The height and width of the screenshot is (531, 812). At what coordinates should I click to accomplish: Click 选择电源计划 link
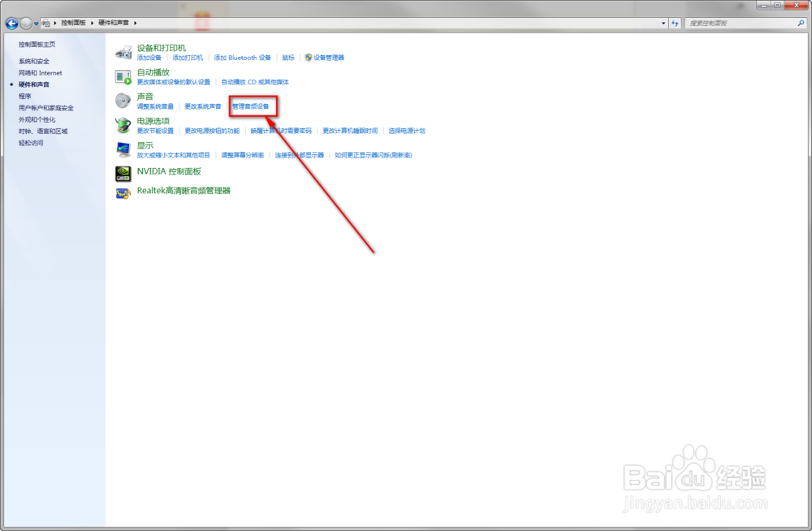tap(407, 131)
